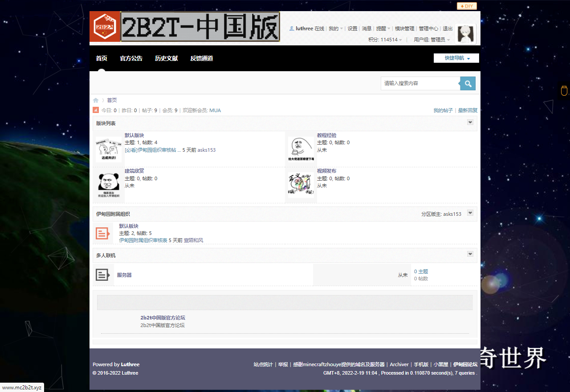This screenshot has height=392, width=570.
Task: Click the 2B2T site logo banner
Action: [185, 27]
